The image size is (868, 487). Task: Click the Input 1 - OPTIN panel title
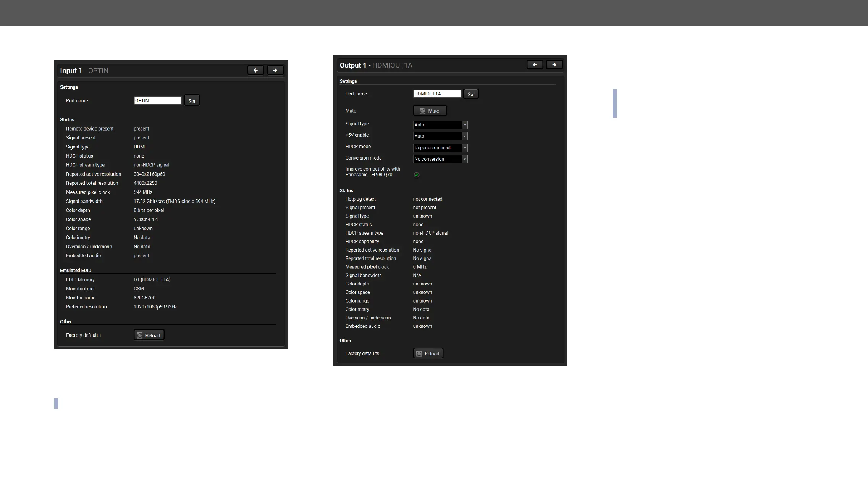coord(84,71)
